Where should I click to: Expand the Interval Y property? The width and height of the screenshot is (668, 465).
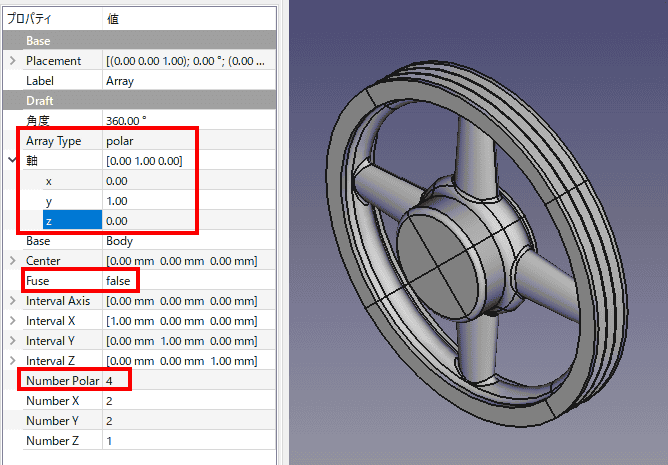pos(12,341)
